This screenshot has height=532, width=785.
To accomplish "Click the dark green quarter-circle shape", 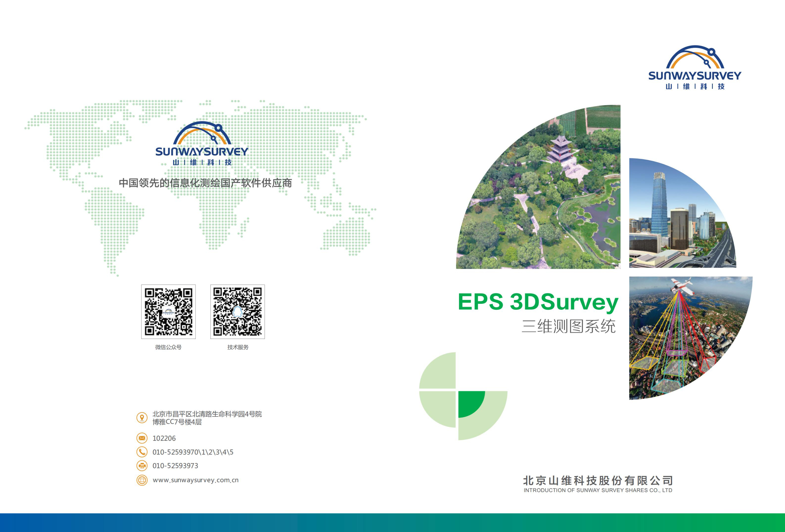I will [472, 404].
